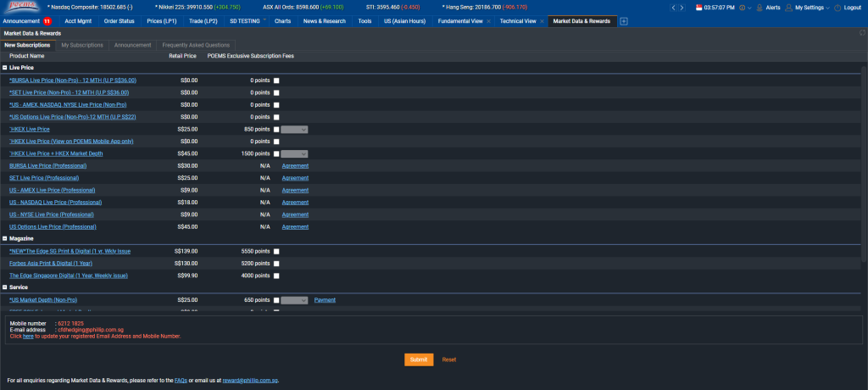Click the red 11 announcement badge

coord(47,21)
